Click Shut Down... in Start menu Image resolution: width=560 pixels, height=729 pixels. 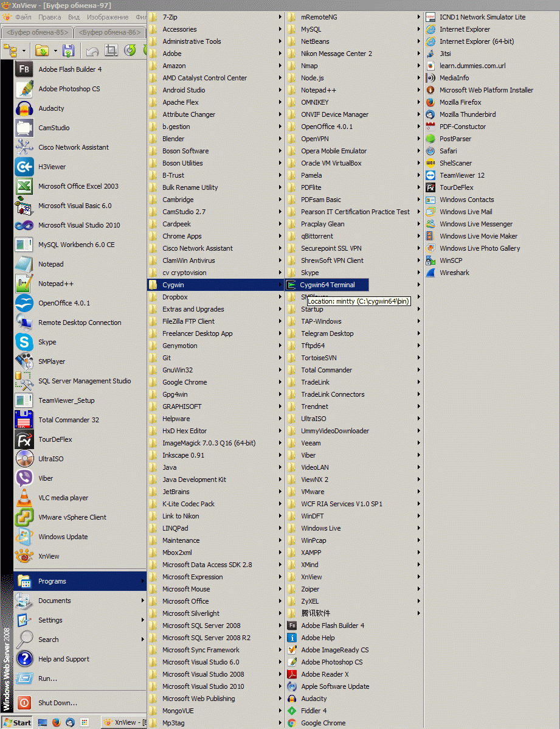point(80,703)
